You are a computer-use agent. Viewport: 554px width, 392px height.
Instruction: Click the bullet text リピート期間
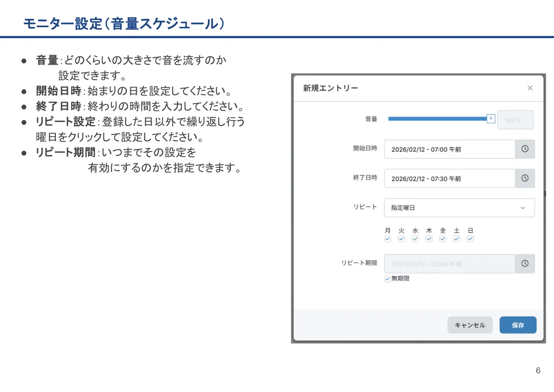tap(66, 152)
